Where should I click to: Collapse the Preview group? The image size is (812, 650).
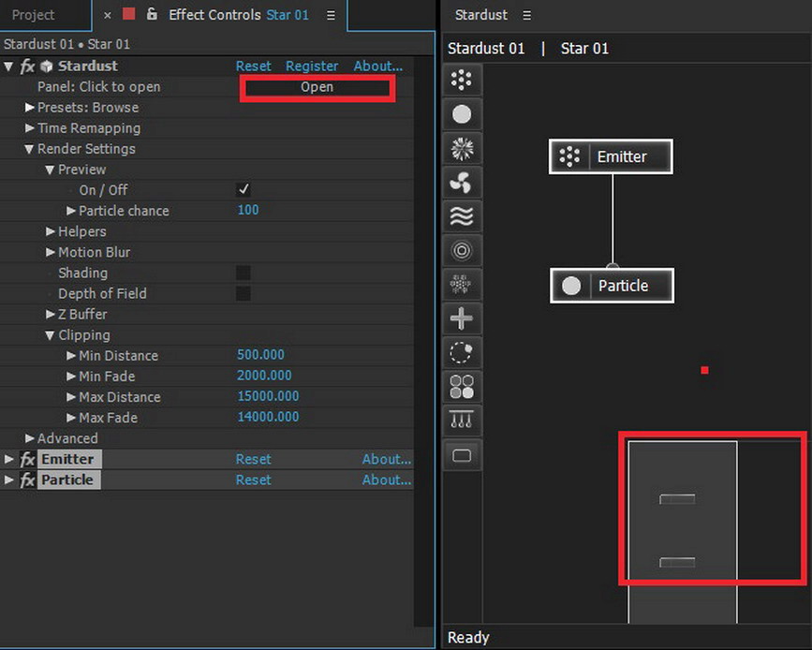tap(50, 170)
